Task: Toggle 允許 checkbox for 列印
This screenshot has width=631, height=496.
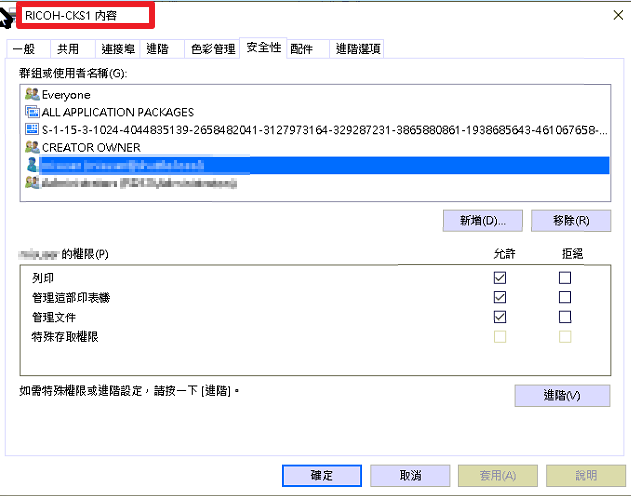Action: (x=500, y=278)
